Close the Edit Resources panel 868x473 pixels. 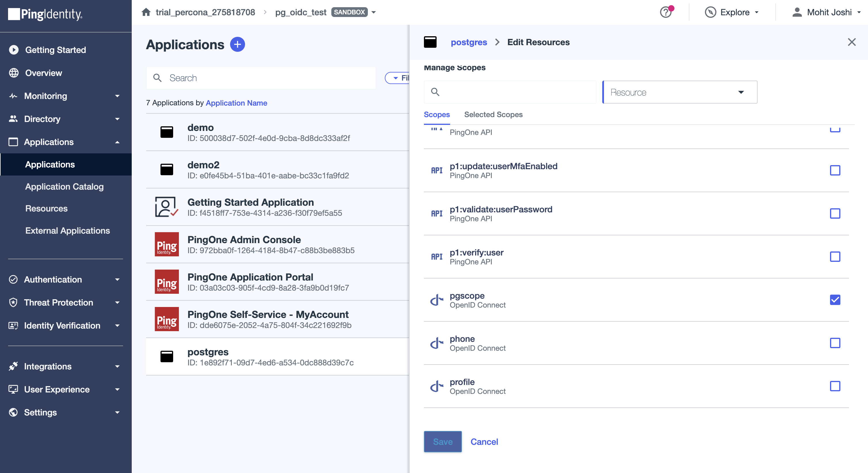click(x=852, y=42)
